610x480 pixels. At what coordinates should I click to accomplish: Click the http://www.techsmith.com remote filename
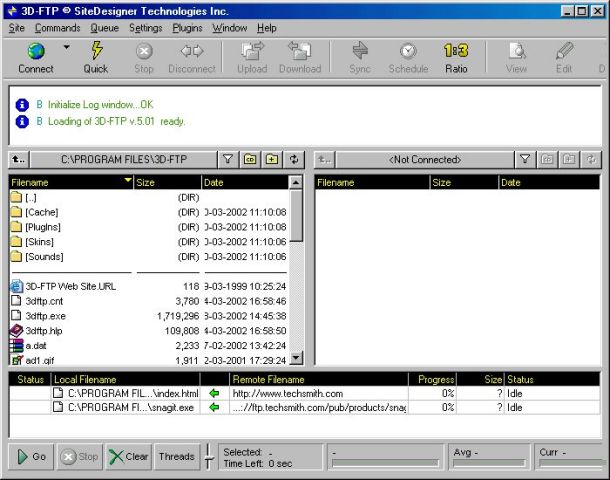[288, 393]
